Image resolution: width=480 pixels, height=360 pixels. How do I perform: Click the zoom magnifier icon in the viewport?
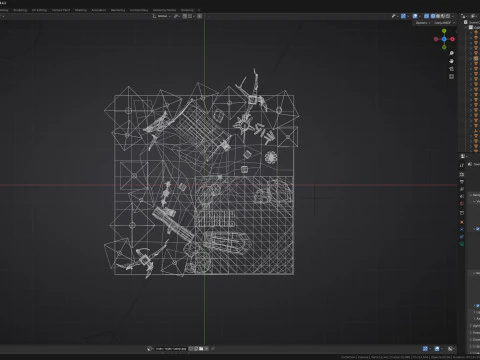coord(451,53)
